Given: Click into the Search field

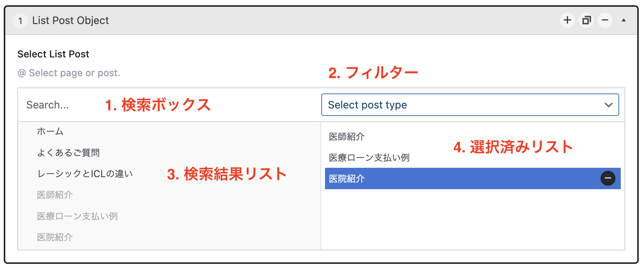Looking at the screenshot, I should tap(60, 105).
